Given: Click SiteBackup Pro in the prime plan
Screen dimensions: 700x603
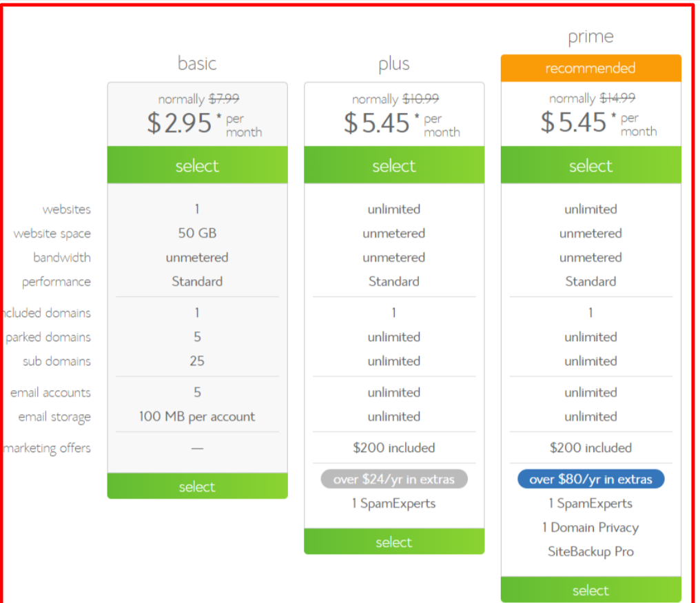Looking at the screenshot, I should pyautogui.click(x=590, y=551).
